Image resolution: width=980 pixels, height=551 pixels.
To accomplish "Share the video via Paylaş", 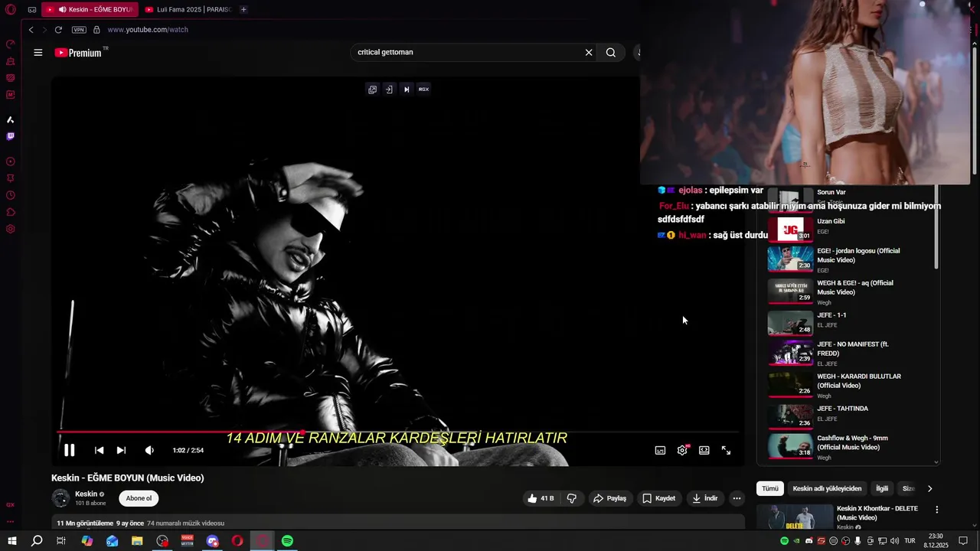I will pos(609,498).
